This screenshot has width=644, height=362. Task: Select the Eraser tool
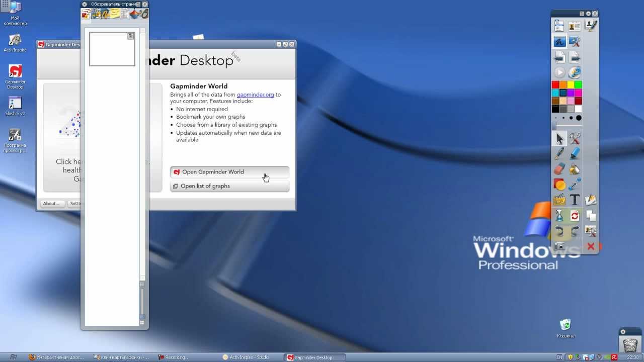(x=559, y=169)
